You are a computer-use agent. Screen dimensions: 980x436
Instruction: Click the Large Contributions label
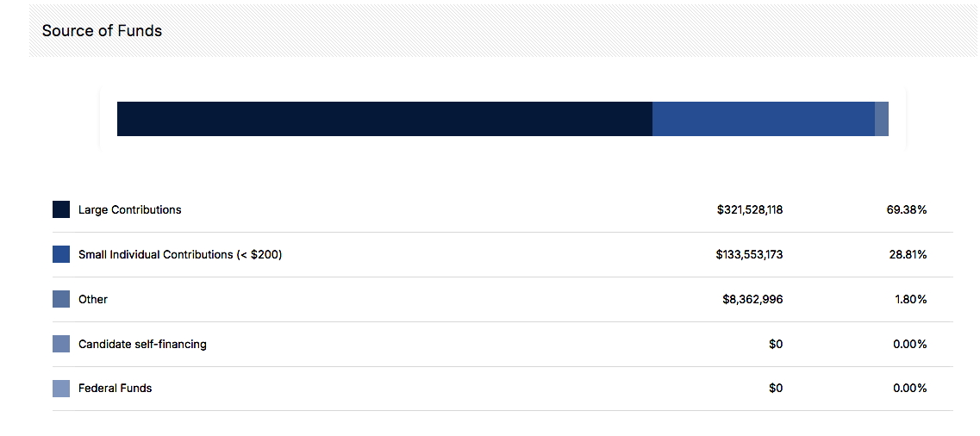pos(130,210)
